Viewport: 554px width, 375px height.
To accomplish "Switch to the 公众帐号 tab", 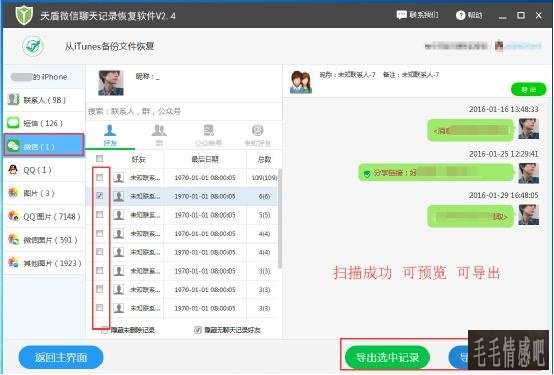I will click(x=208, y=135).
